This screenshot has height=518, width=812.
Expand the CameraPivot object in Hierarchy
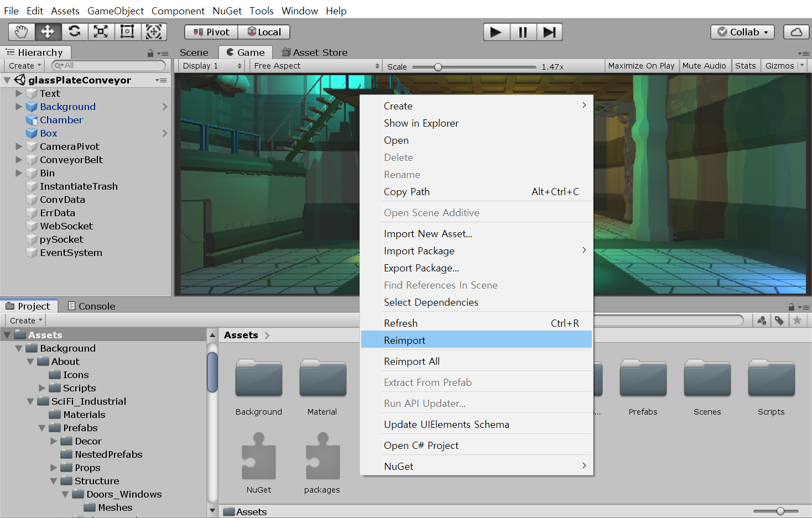coord(19,146)
